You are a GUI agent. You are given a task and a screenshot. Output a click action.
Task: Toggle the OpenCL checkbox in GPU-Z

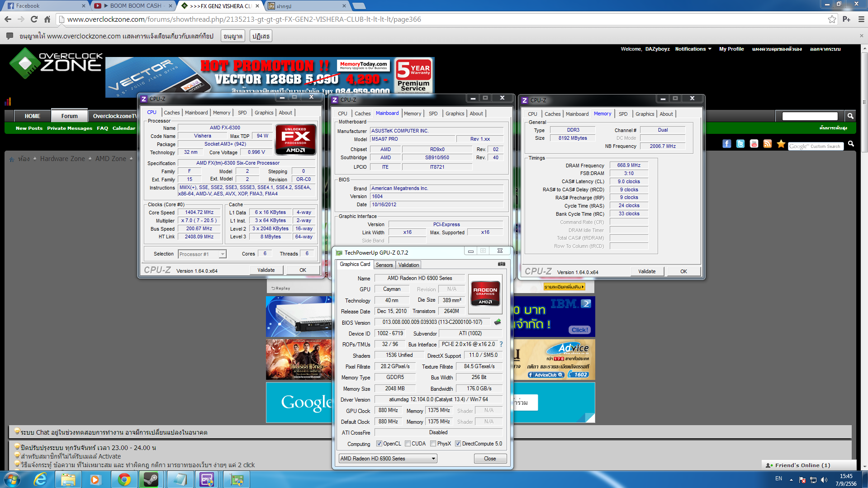pos(379,444)
